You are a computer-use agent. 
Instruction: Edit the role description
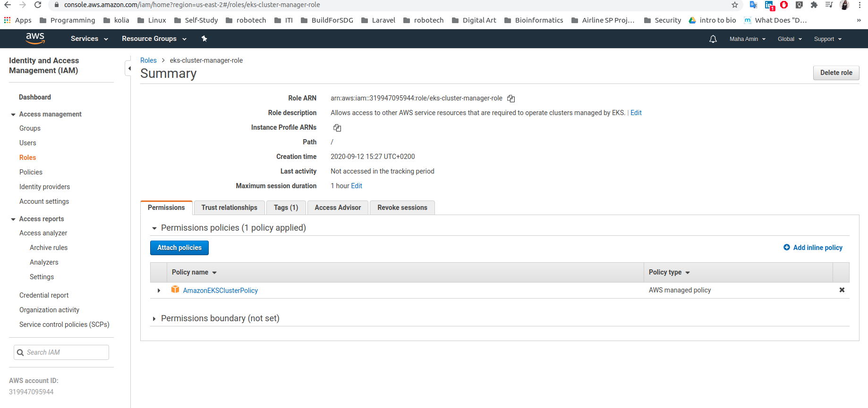pos(636,113)
